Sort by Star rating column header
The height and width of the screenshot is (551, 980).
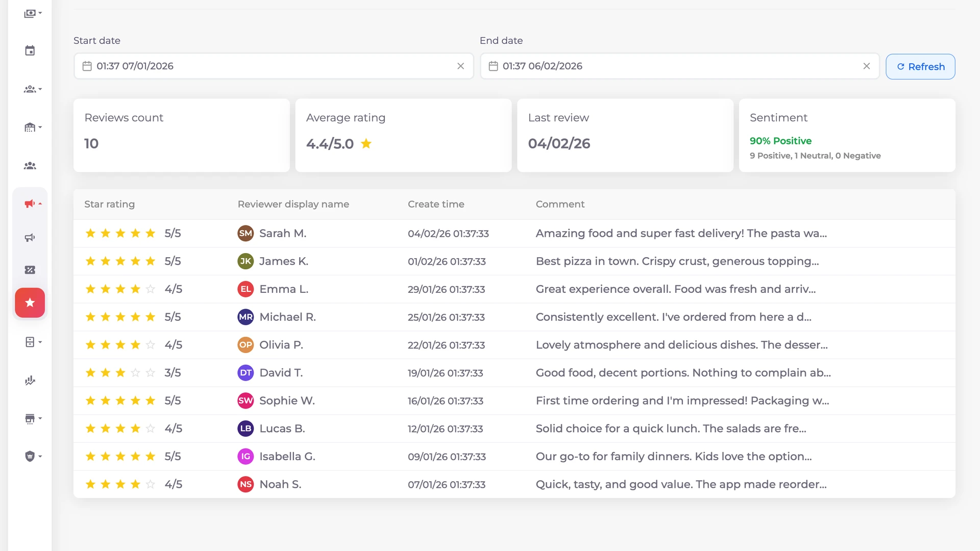[x=109, y=204]
